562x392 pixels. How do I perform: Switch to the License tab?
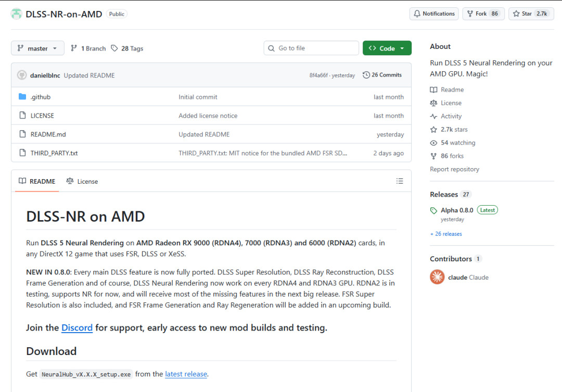tap(82, 181)
